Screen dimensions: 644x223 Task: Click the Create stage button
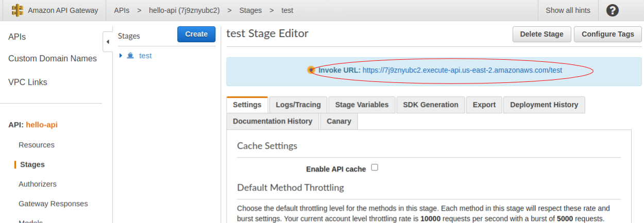(196, 34)
